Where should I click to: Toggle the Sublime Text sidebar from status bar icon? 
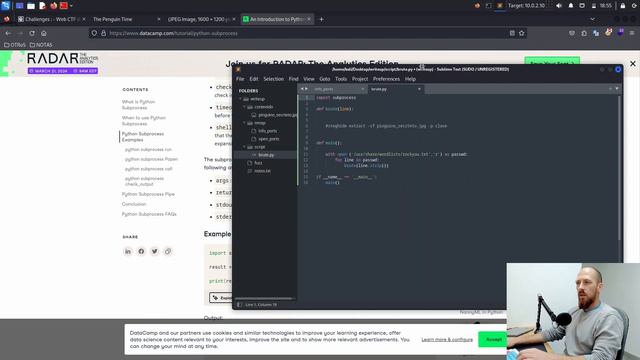coord(240,304)
